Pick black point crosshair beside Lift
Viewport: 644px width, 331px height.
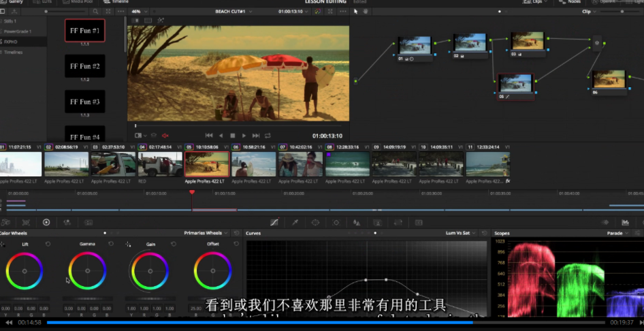pyautogui.click(x=3, y=245)
